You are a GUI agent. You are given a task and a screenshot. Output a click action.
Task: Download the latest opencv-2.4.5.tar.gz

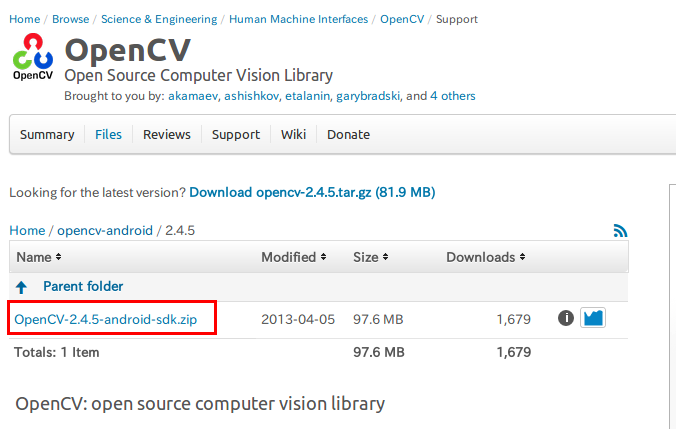[x=312, y=192]
